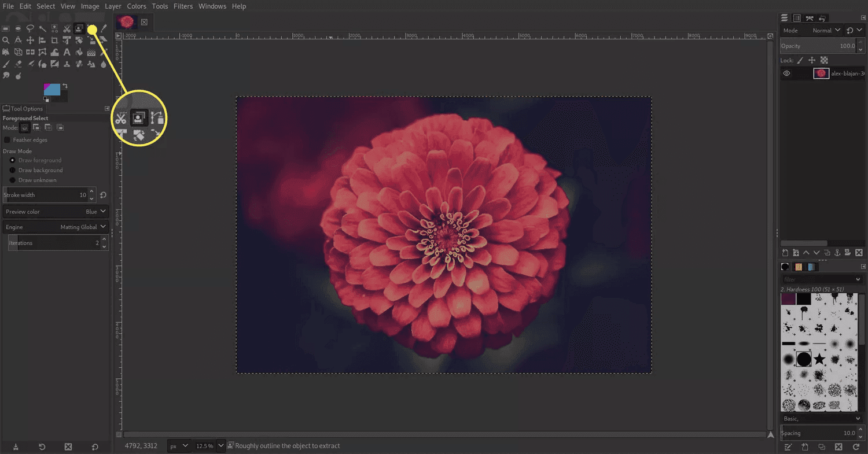
Task: Select the Ellipse Select tool
Action: [x=18, y=28]
